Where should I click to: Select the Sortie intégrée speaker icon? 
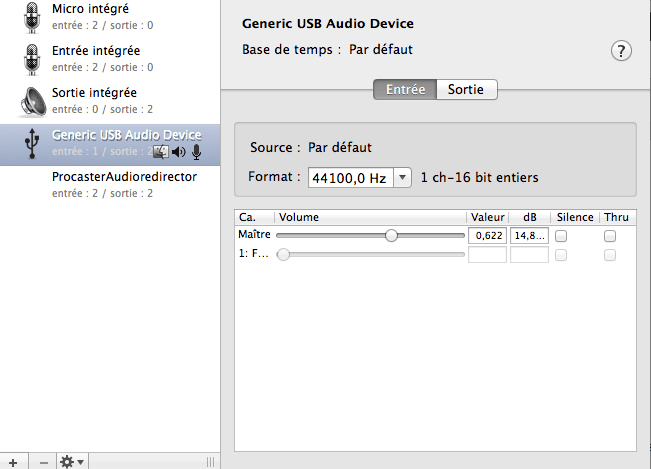coord(29,100)
